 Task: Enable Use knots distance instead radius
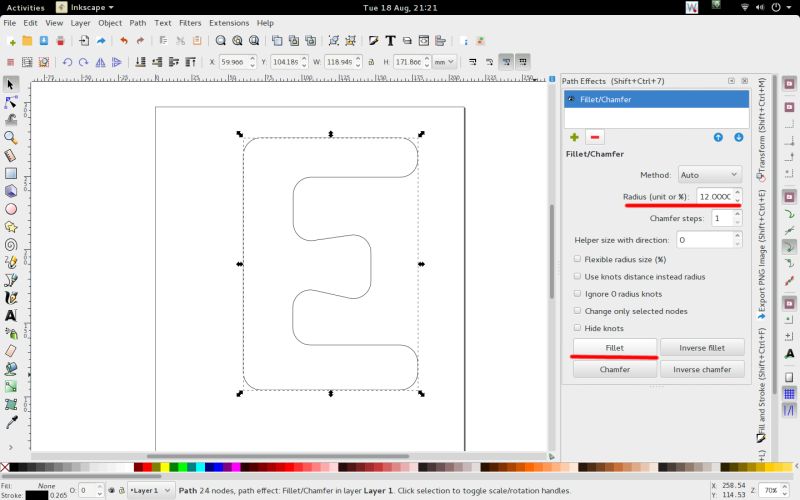tap(577, 277)
